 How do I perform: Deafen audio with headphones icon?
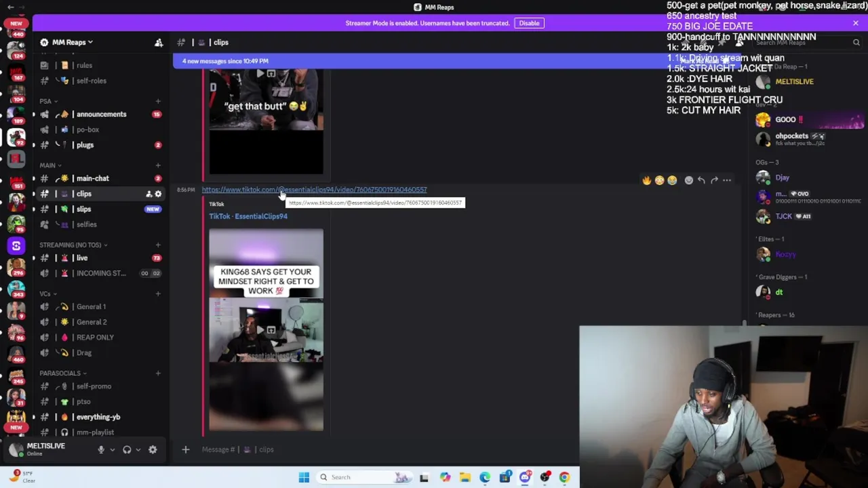[127, 449]
